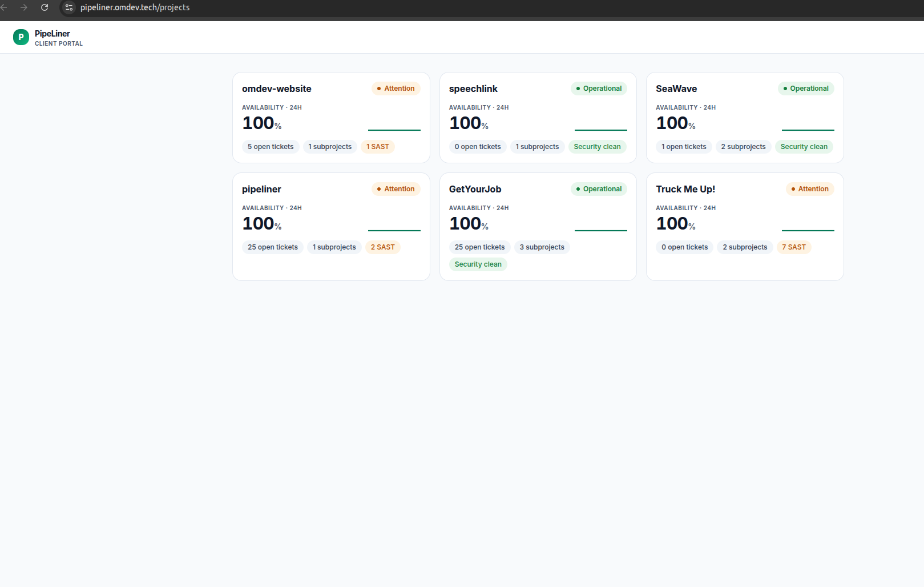The width and height of the screenshot is (924, 587).
Task: Click the 100% availability value on omdev-website
Action: click(x=262, y=123)
